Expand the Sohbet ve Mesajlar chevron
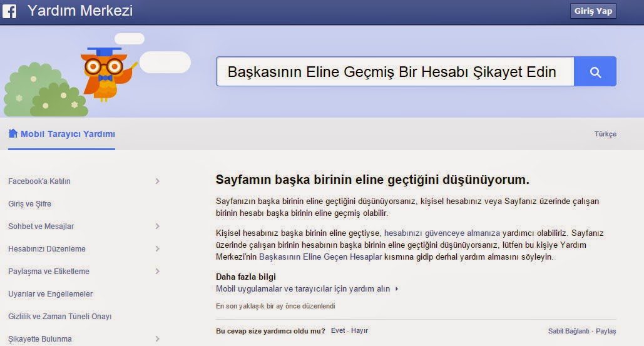Image resolution: width=644 pixels, height=346 pixels. pos(157,226)
